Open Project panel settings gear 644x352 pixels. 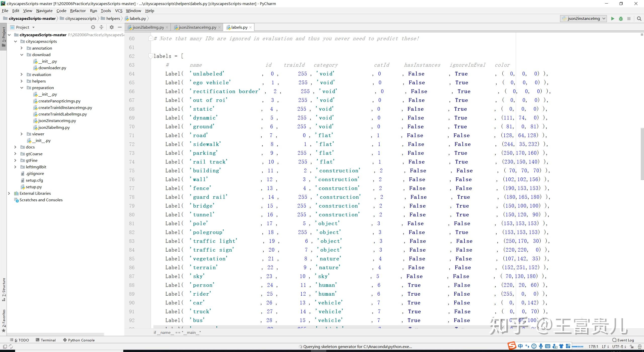[112, 27]
